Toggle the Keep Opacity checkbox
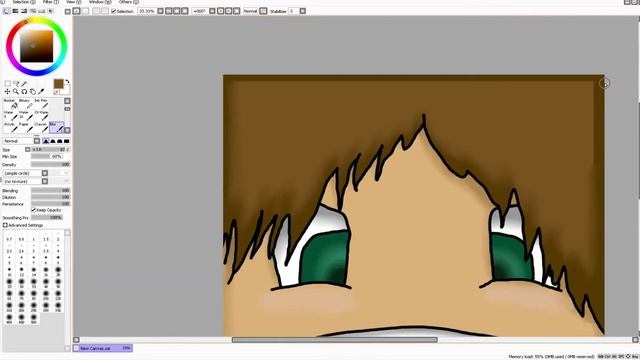Viewport: 640px width, 360px height. pyautogui.click(x=34, y=210)
